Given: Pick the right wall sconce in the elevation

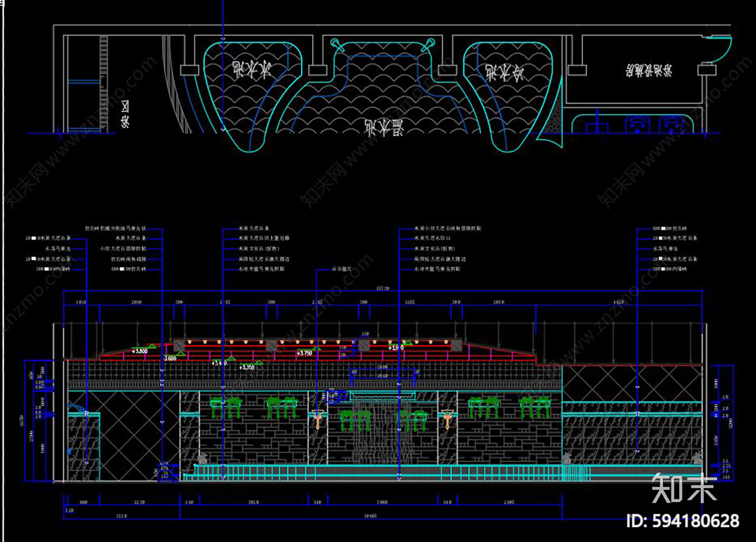Looking at the screenshot, I should point(447,419).
